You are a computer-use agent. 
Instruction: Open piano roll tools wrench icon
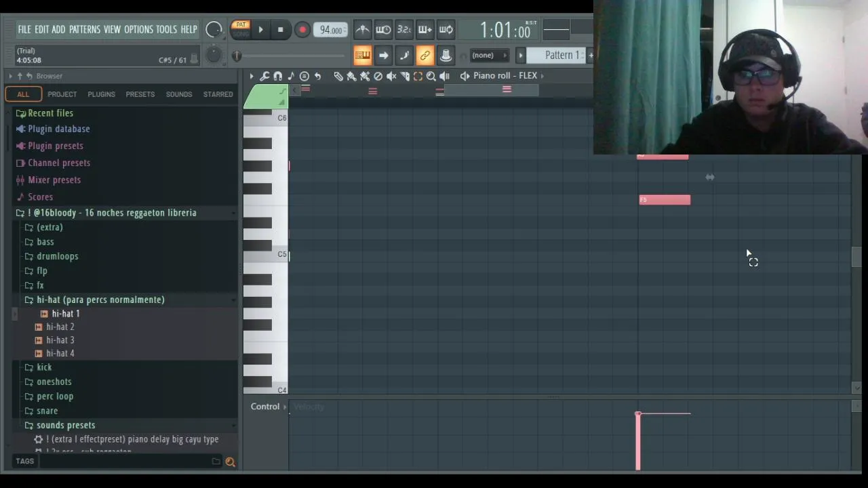(264, 76)
